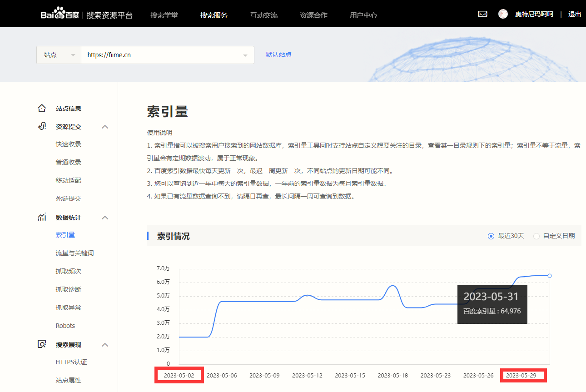Image resolution: width=586 pixels, height=392 pixels.
Task: Open 互动交流 in the top navigation
Action: [x=264, y=15]
